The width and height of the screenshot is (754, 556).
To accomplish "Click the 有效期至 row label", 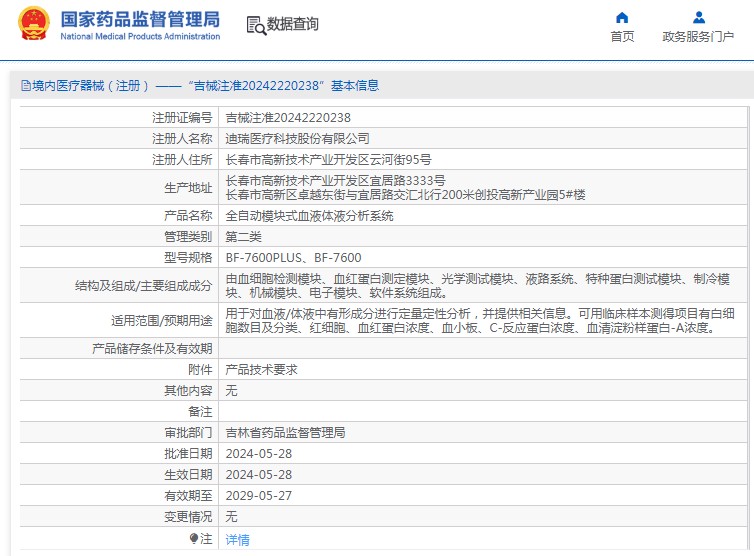I will (188, 496).
